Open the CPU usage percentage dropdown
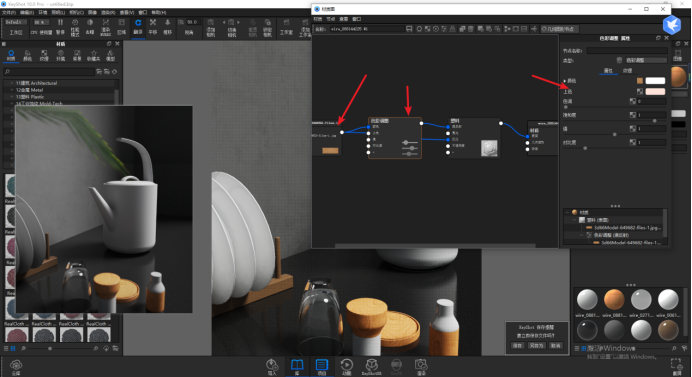The image size is (692, 377). (x=41, y=22)
